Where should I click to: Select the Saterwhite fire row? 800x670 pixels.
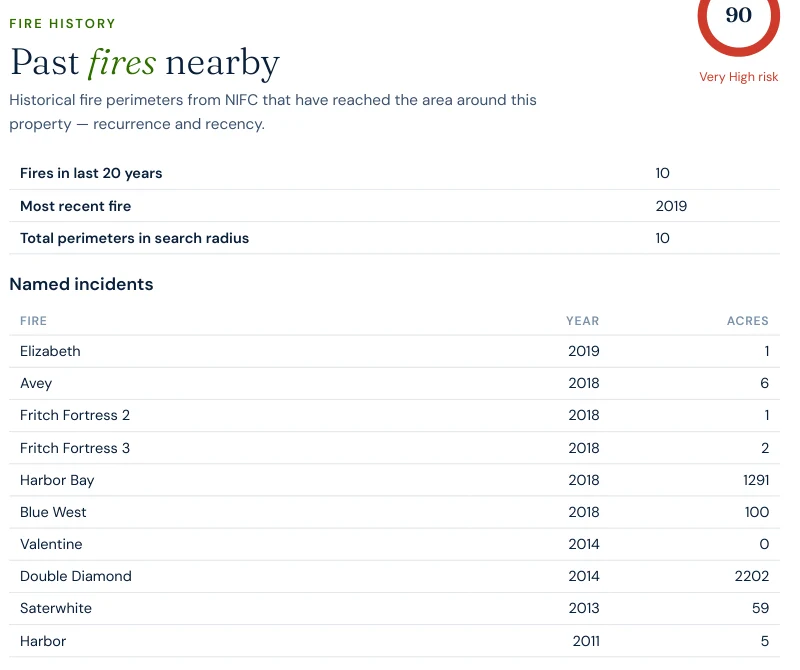[394, 609]
